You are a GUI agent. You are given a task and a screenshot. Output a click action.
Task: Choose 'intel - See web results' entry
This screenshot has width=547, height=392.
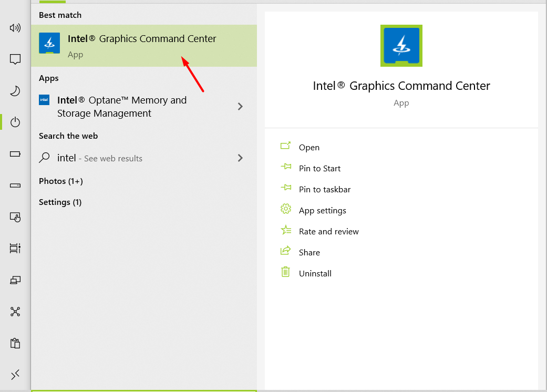(x=144, y=158)
